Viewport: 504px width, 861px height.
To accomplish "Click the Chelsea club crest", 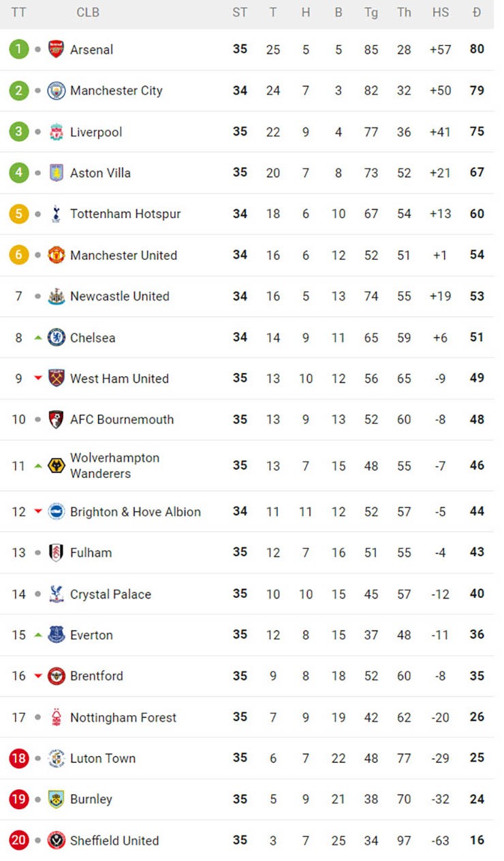I will (56, 337).
